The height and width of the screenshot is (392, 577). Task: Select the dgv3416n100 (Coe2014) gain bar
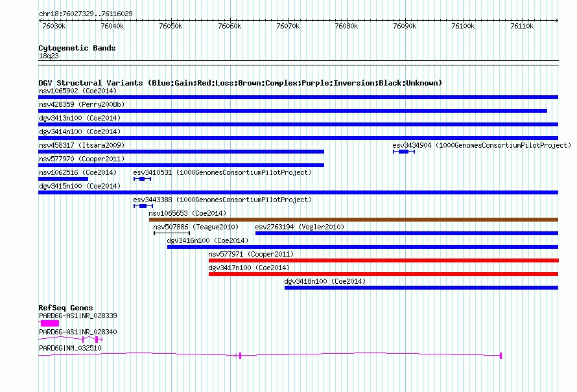(362, 247)
